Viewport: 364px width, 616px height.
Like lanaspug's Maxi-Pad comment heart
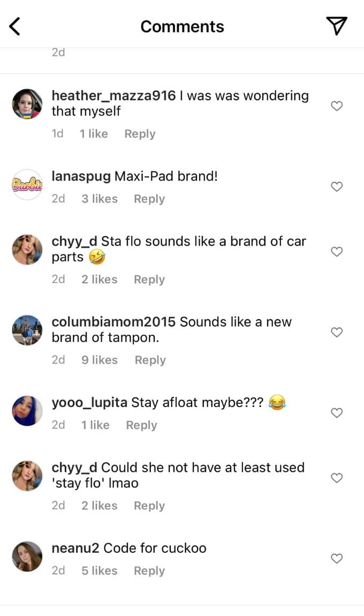click(x=337, y=186)
